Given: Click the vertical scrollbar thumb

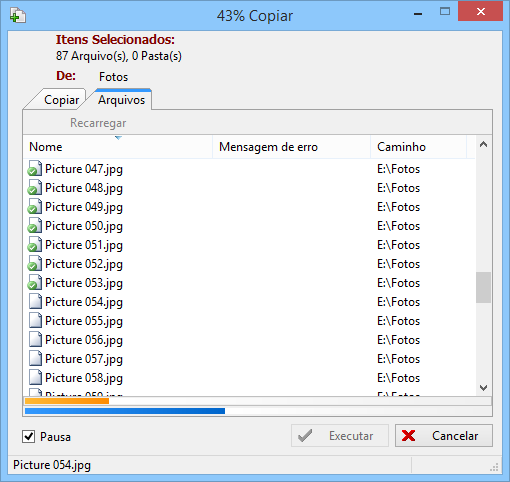Looking at the screenshot, I should [483, 287].
